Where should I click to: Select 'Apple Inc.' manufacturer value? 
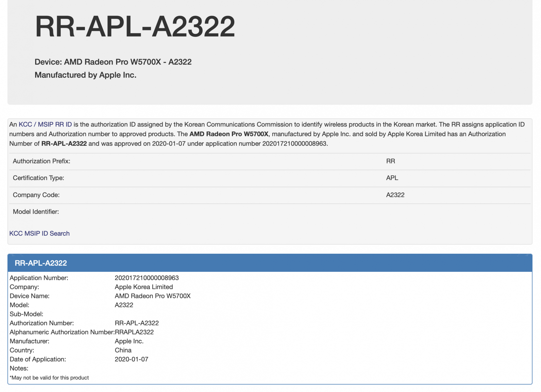coord(129,341)
